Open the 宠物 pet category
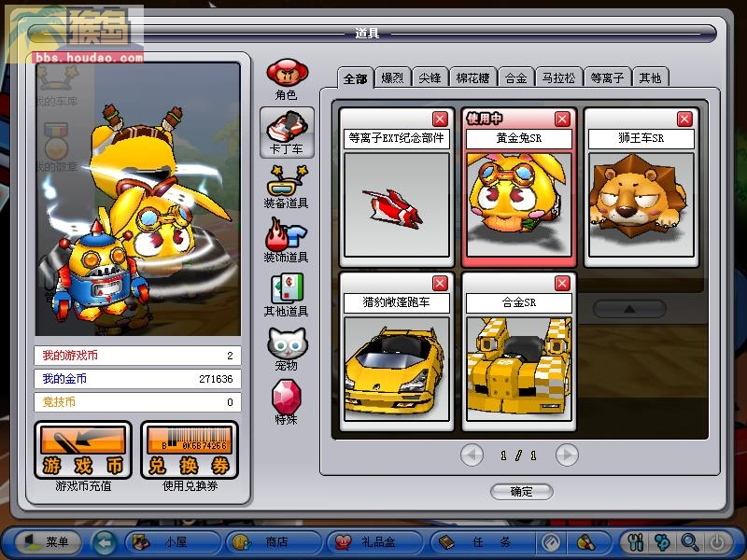The width and height of the screenshot is (747, 560). click(x=287, y=349)
